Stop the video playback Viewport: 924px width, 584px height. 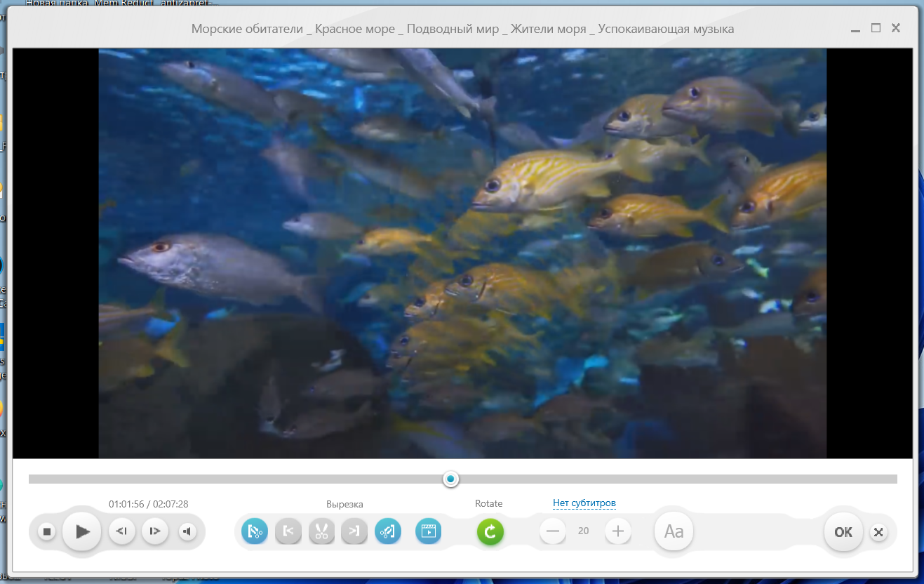tap(47, 532)
